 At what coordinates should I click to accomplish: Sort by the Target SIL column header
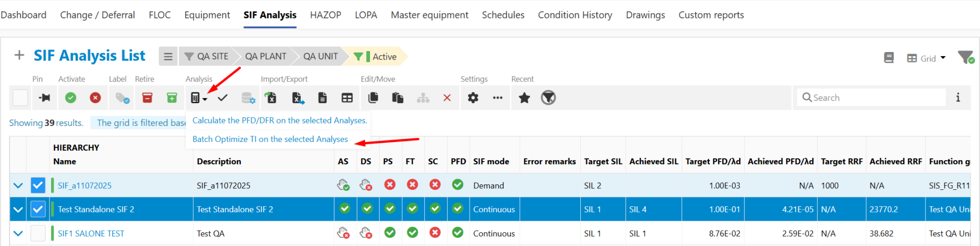(x=603, y=161)
